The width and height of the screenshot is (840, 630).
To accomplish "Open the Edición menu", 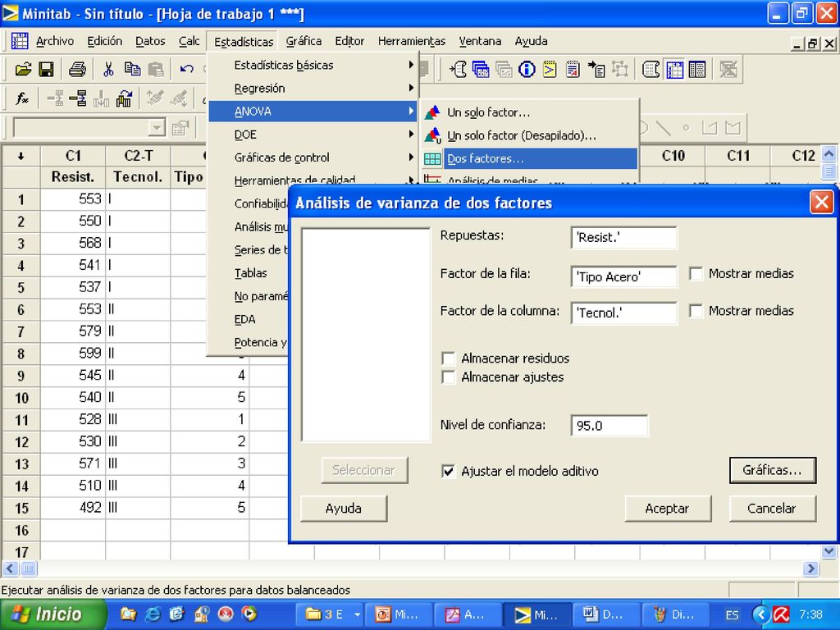I will click(x=104, y=41).
